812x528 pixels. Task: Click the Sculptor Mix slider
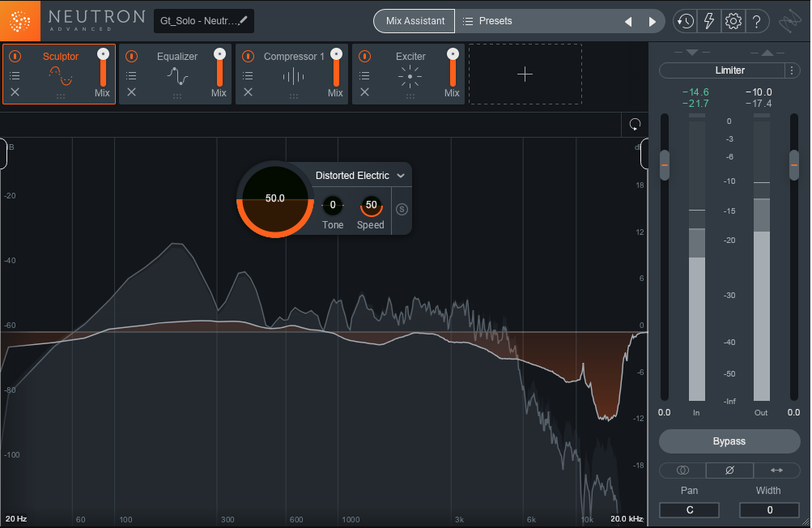(x=103, y=68)
